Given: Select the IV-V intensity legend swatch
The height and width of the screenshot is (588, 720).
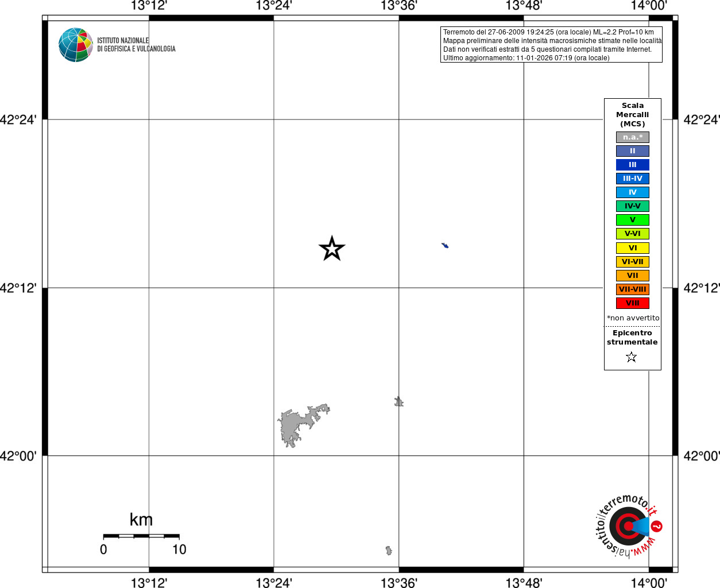Looking at the screenshot, I should pyautogui.click(x=633, y=206).
